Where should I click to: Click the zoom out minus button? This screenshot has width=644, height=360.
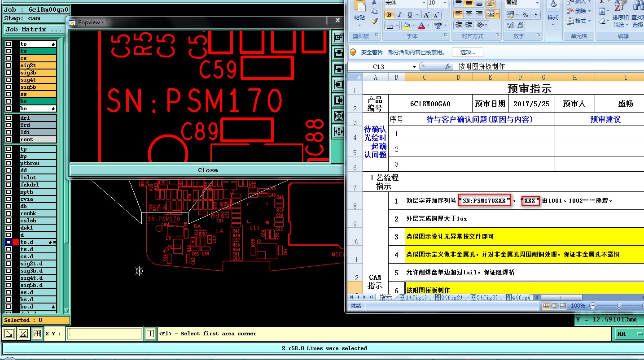coord(593,306)
